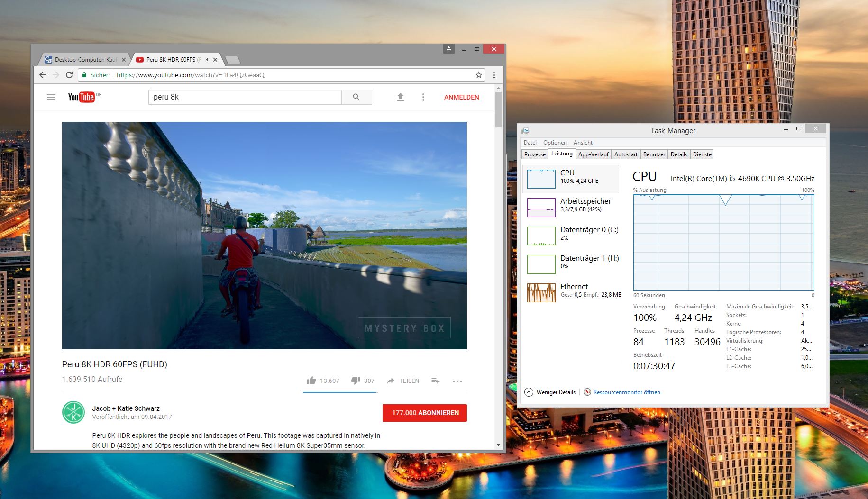Click the Intel Core i5-4690K CPU name
868x499 pixels.
[742, 179]
